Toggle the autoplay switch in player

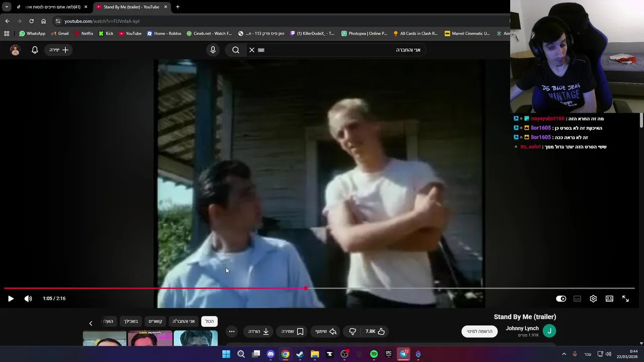tap(561, 299)
